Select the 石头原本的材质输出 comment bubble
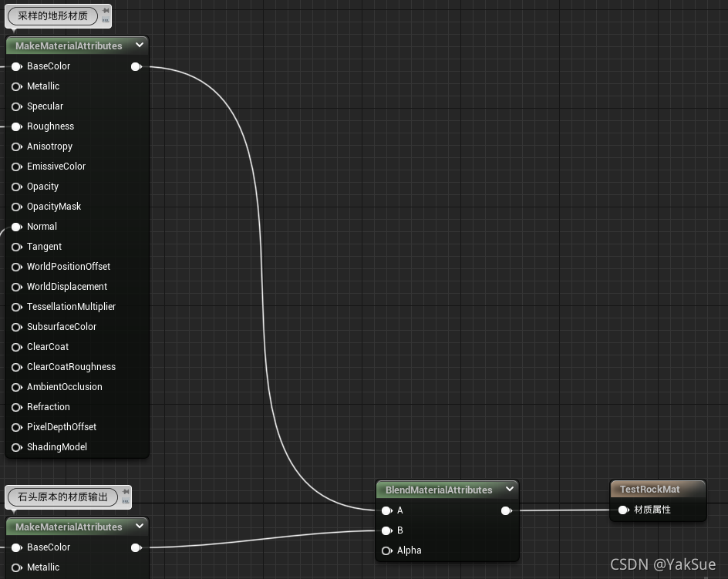The height and width of the screenshot is (579, 728). coord(62,497)
